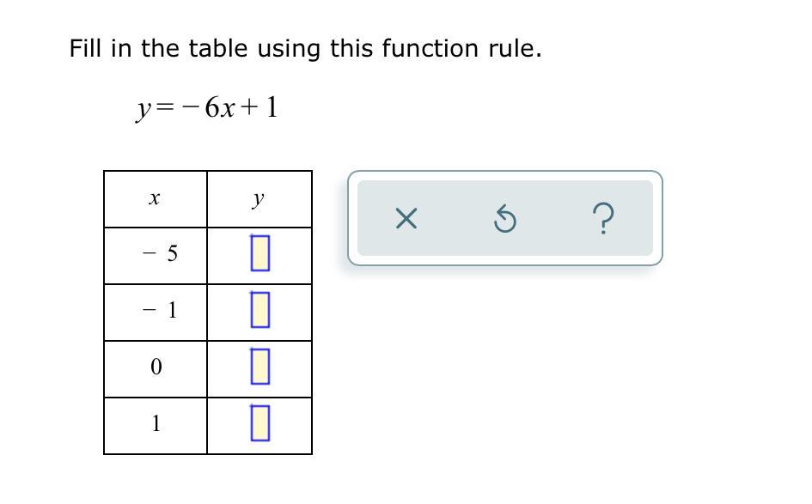Click the undo arrow icon

(504, 219)
